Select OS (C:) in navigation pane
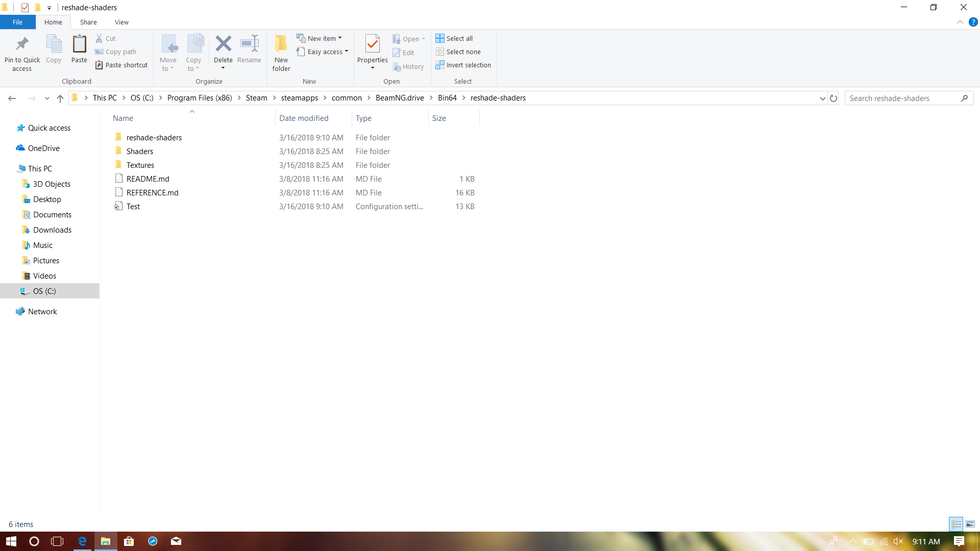This screenshot has width=980, height=551. point(50,291)
